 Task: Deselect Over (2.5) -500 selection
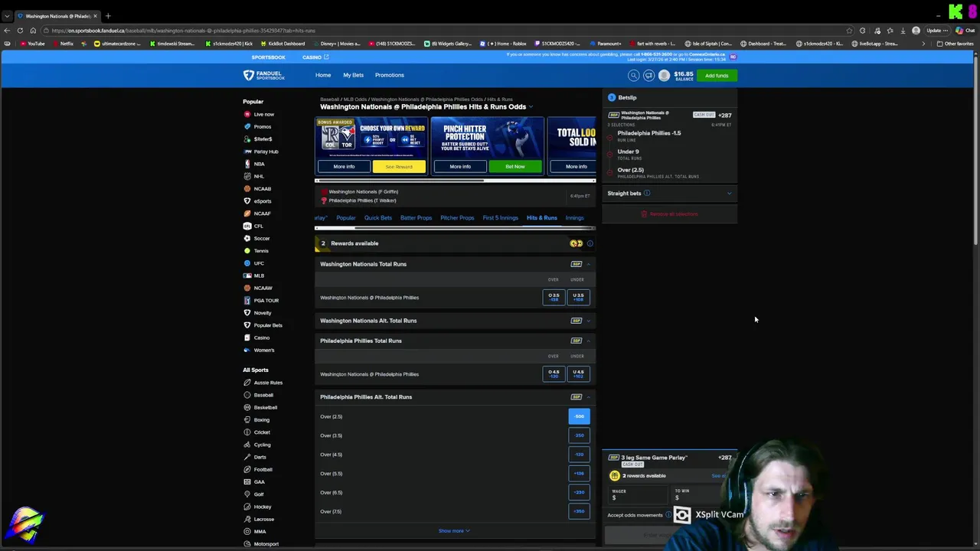(580, 416)
